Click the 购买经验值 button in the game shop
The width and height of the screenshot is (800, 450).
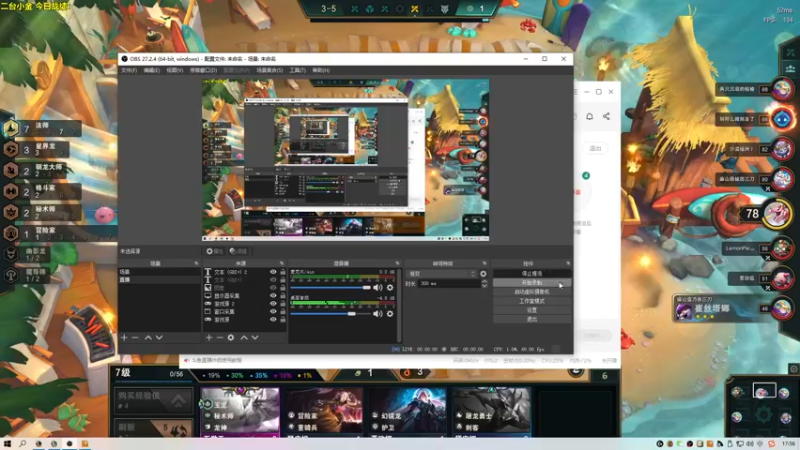[154, 400]
